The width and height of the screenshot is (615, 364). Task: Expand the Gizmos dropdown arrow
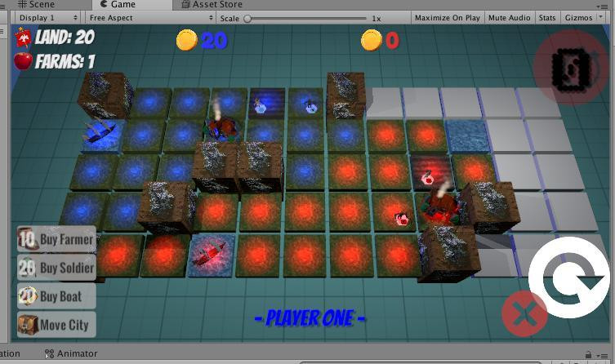[x=600, y=17]
